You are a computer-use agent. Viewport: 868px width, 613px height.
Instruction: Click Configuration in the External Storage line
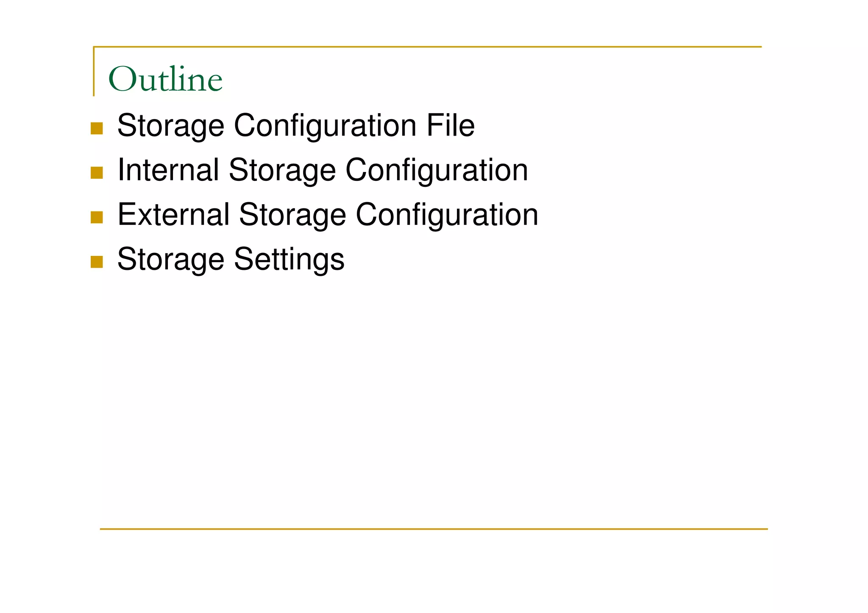[x=447, y=214]
